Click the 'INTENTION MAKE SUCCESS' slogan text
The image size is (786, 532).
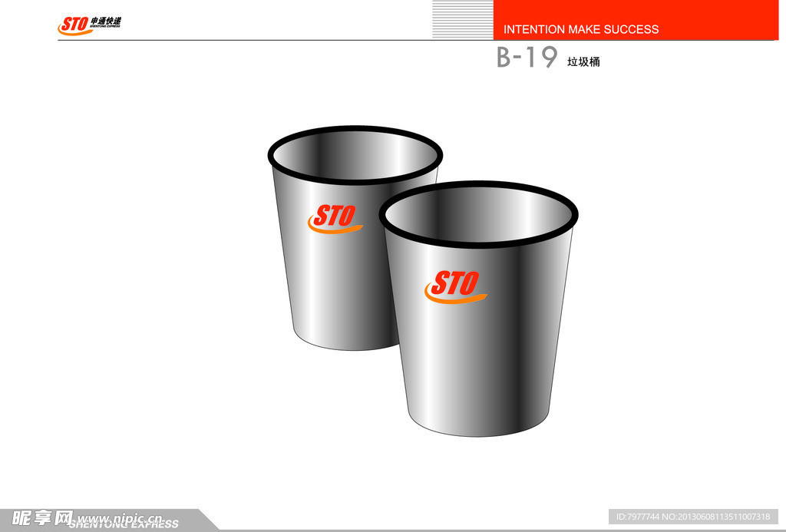tap(581, 30)
